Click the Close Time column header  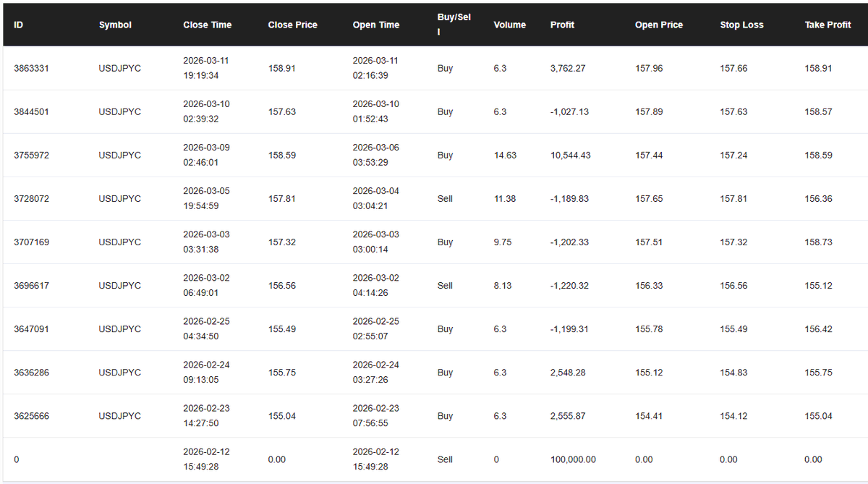point(208,25)
